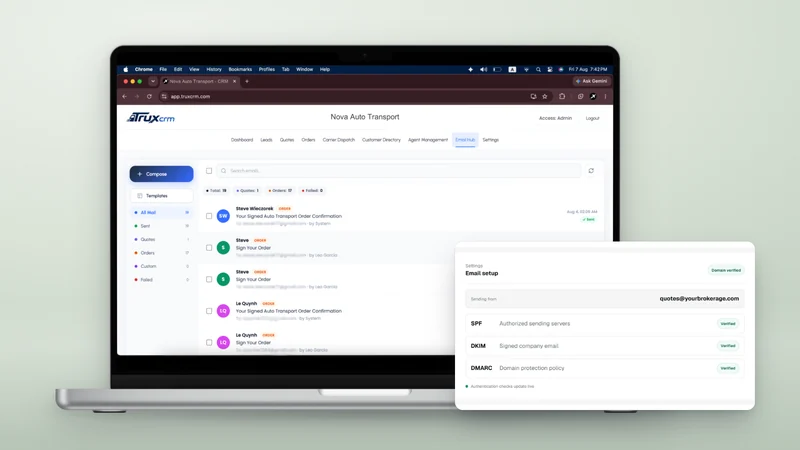Image resolution: width=800 pixels, height=450 pixels.
Task: Click LQ avatar on Le Quynh confirmation email
Action: point(223,311)
